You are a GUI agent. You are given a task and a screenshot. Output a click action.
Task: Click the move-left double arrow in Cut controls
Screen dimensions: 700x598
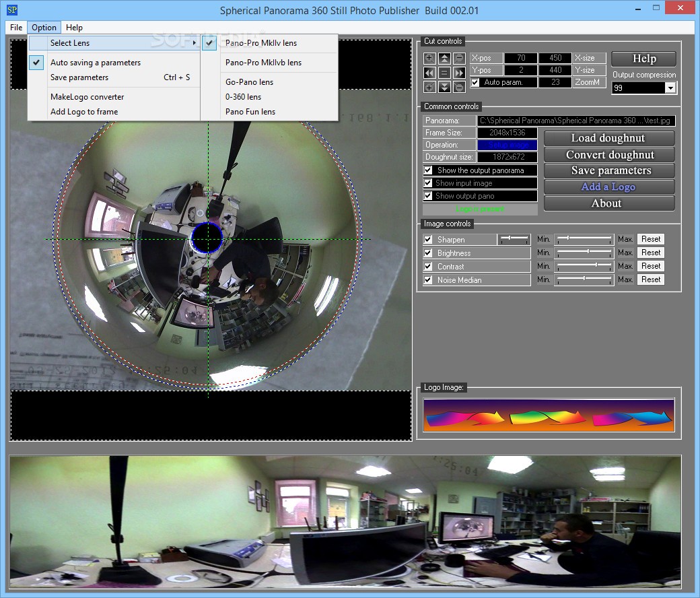pyautogui.click(x=429, y=73)
